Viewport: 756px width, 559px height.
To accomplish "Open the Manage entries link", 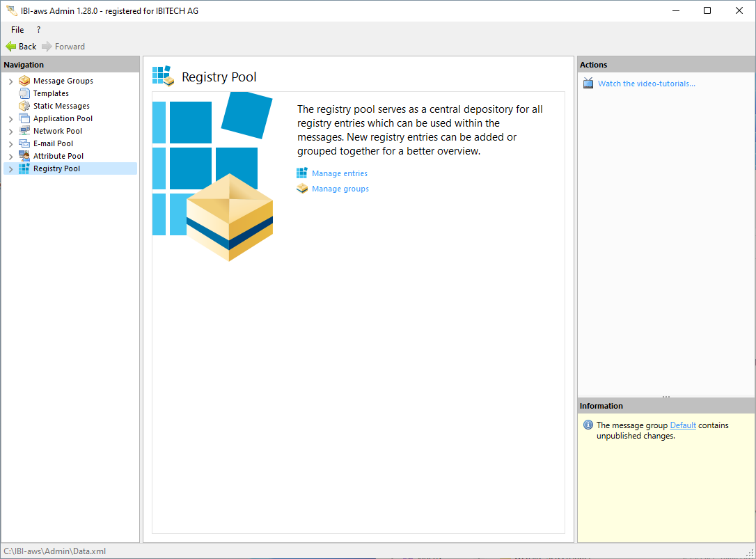I will pyautogui.click(x=339, y=173).
